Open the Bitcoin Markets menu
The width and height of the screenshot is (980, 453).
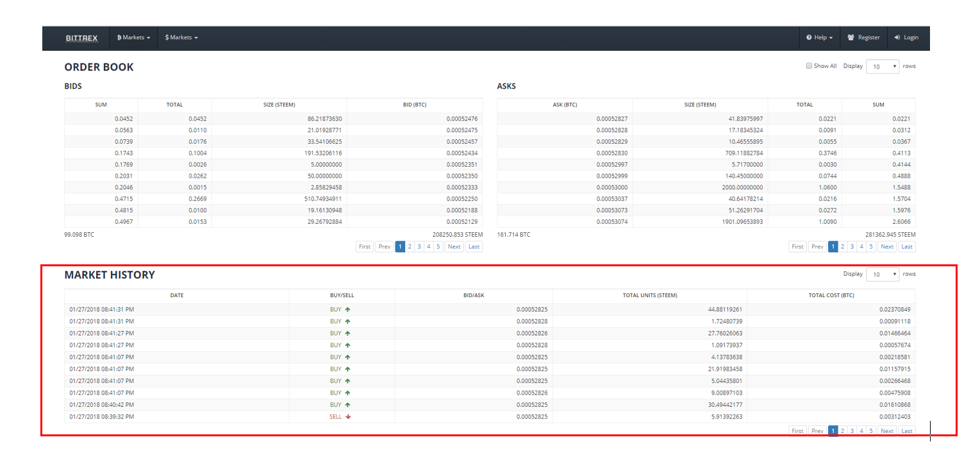click(133, 38)
